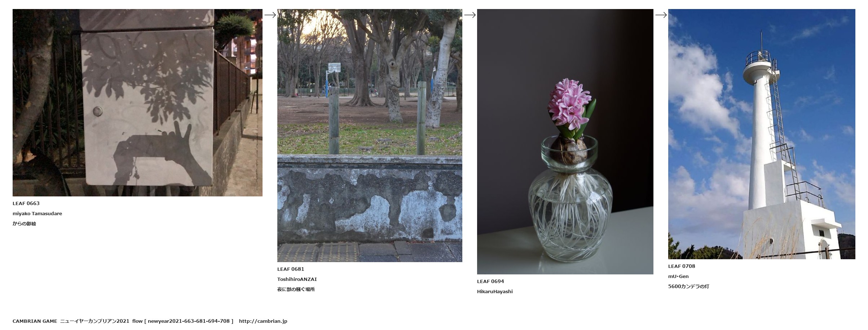Click the caption 夜に獣の騒ぐ場所

pyautogui.click(x=296, y=289)
